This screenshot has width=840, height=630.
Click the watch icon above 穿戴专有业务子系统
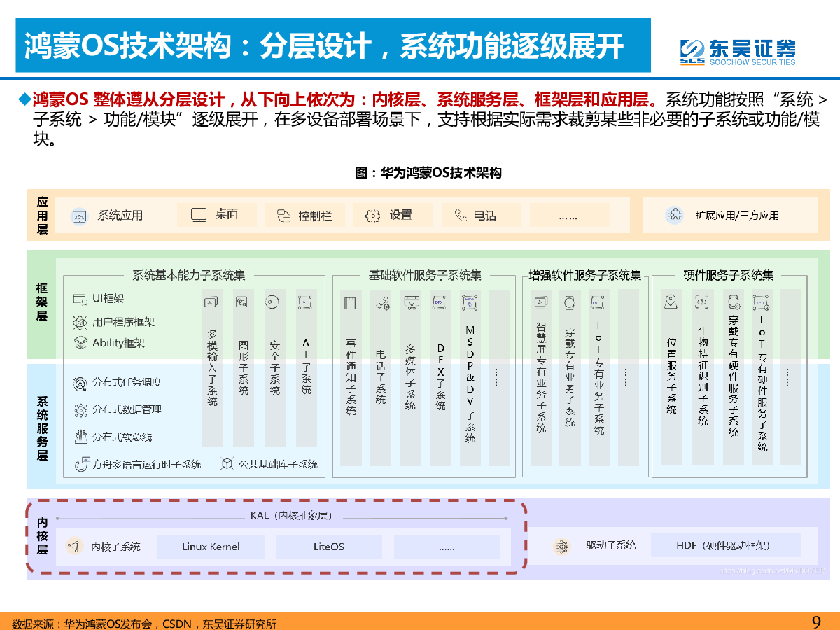pos(569,302)
